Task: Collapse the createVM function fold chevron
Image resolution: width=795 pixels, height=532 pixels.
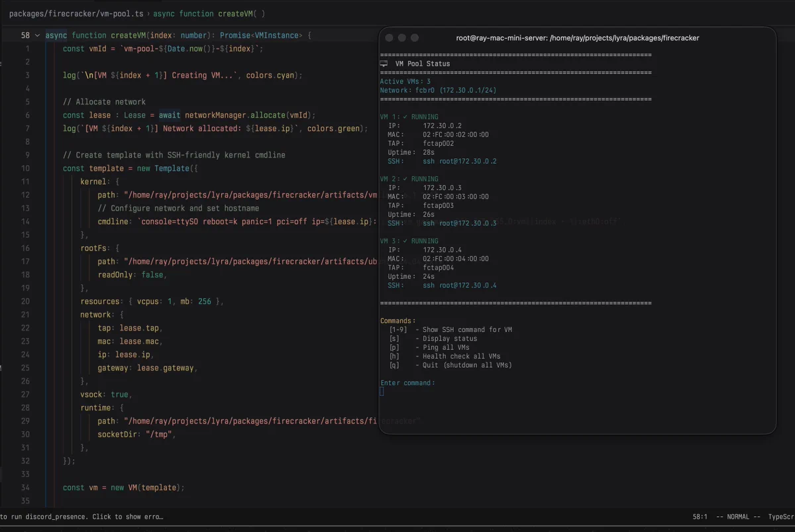Action: point(37,36)
